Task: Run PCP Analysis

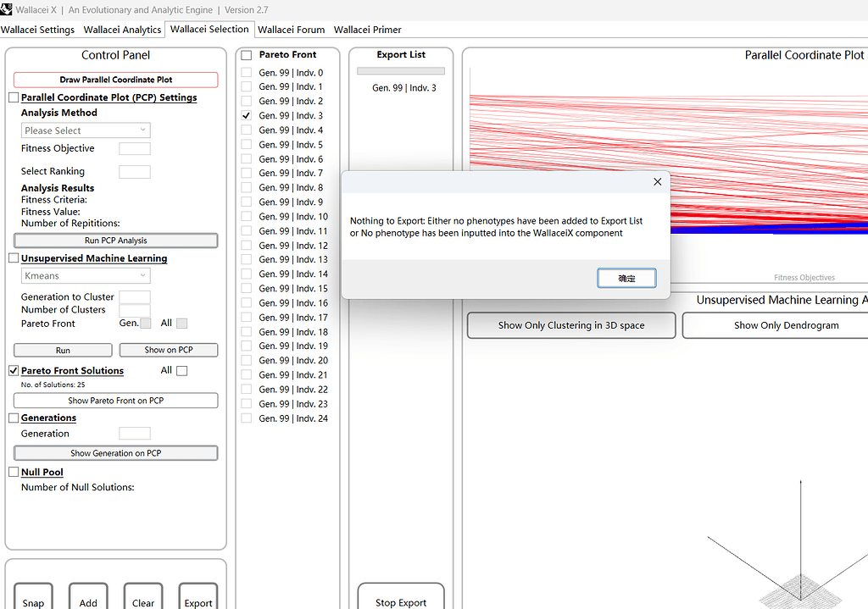Action: (x=115, y=241)
